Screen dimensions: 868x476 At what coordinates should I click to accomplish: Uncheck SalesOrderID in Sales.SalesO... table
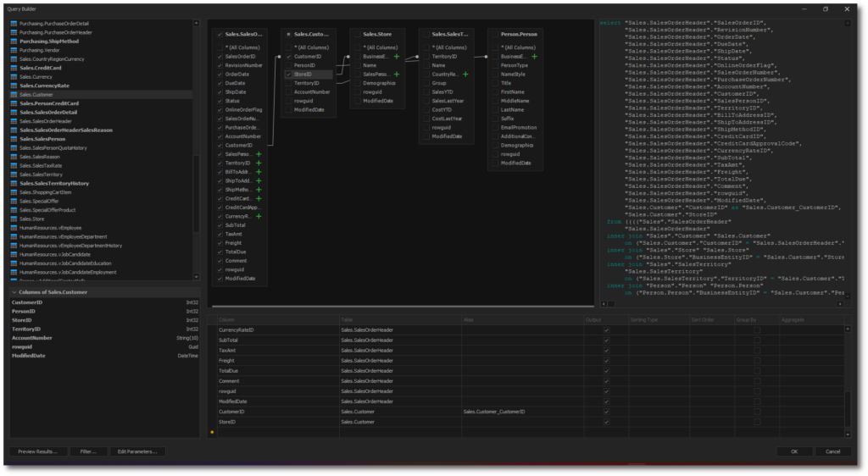click(x=220, y=57)
